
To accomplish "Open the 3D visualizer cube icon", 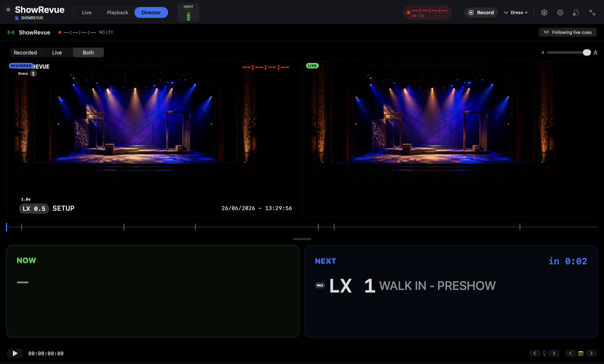I will click(x=544, y=12).
